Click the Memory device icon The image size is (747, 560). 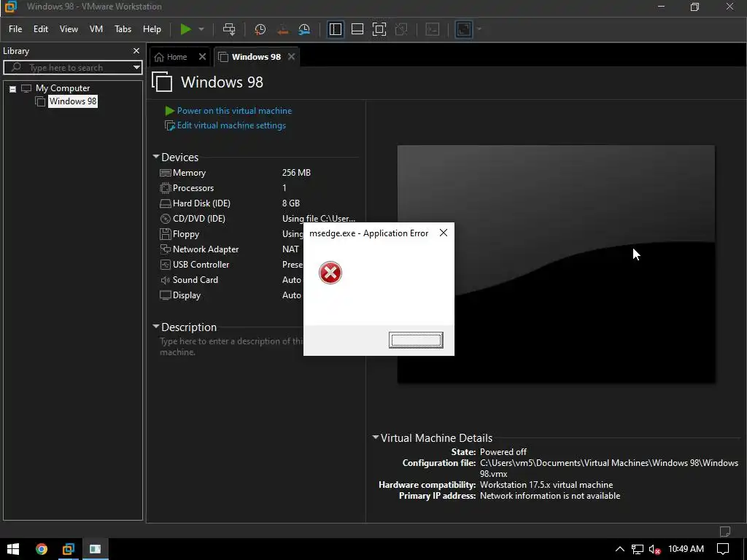(166, 173)
